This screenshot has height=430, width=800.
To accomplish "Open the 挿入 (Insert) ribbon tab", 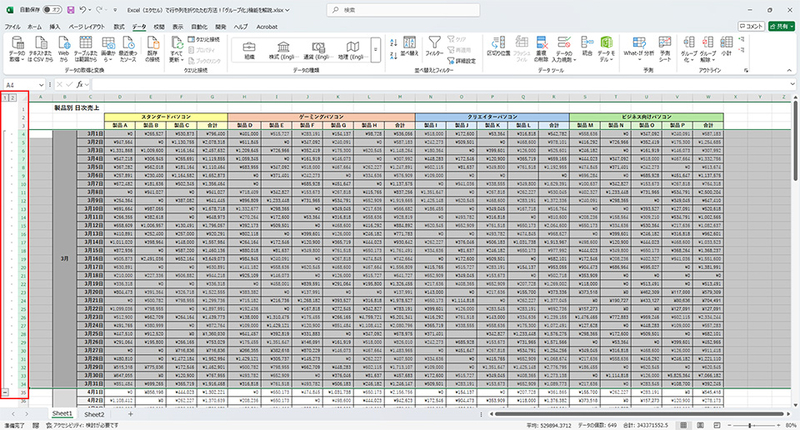I will click(55, 27).
